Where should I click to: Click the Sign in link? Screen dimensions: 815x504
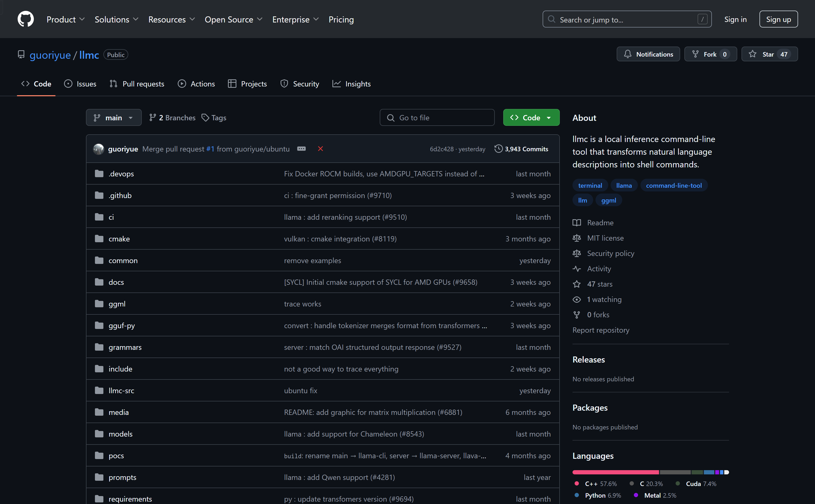[735, 19]
